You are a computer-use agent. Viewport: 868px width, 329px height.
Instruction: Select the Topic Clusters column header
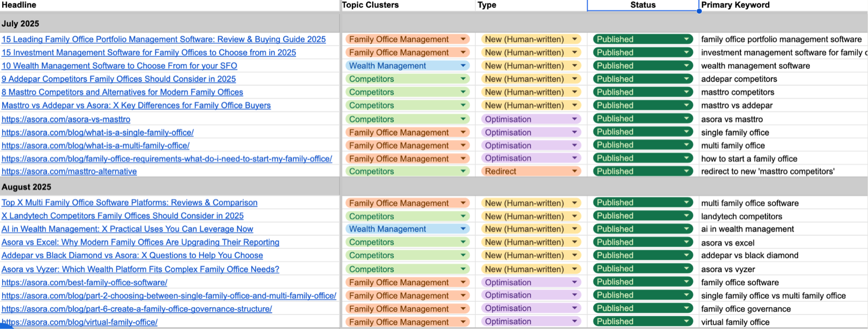click(407, 5)
